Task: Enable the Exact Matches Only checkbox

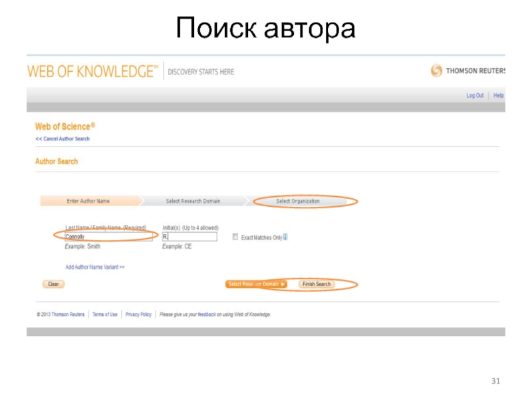Action: [x=235, y=237]
